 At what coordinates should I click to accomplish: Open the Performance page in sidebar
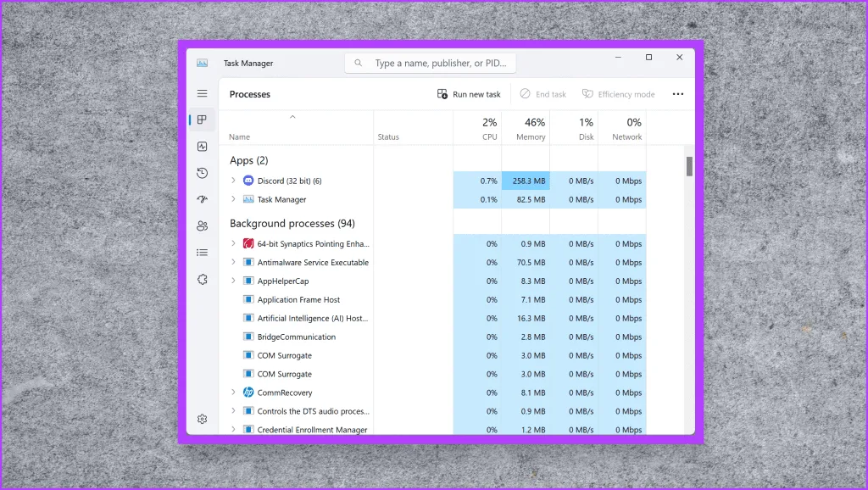click(202, 147)
